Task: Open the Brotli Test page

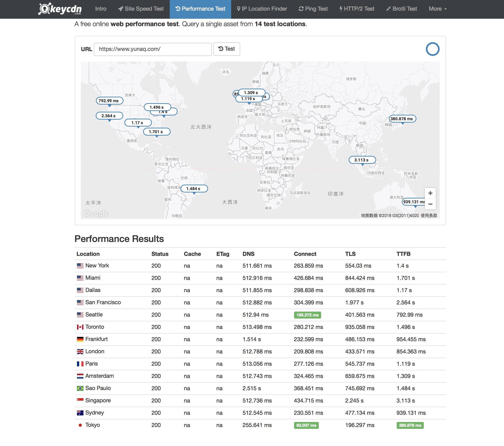Action: (401, 9)
